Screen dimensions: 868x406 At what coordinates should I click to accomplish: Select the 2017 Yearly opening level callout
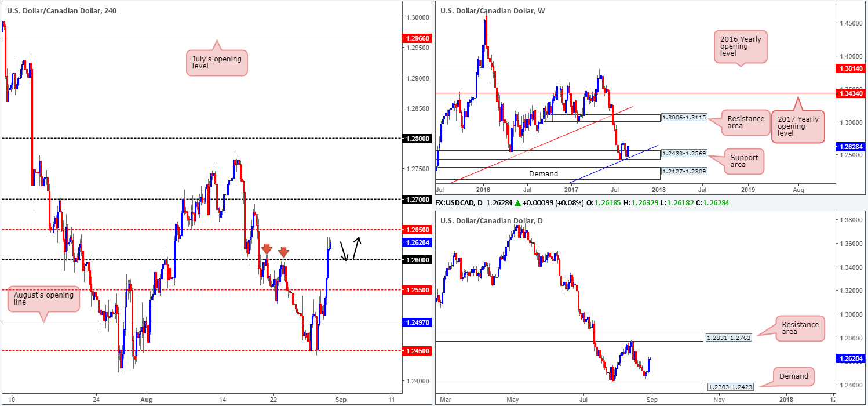[x=798, y=128]
